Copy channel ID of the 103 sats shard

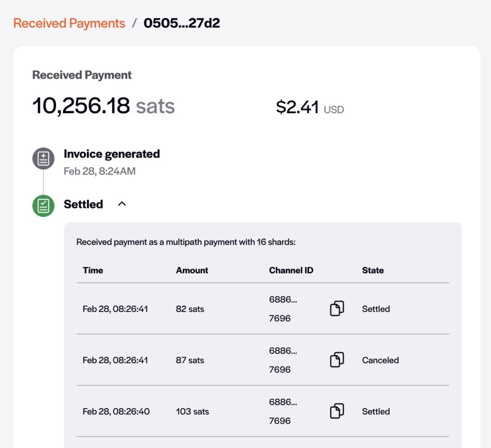tap(337, 411)
